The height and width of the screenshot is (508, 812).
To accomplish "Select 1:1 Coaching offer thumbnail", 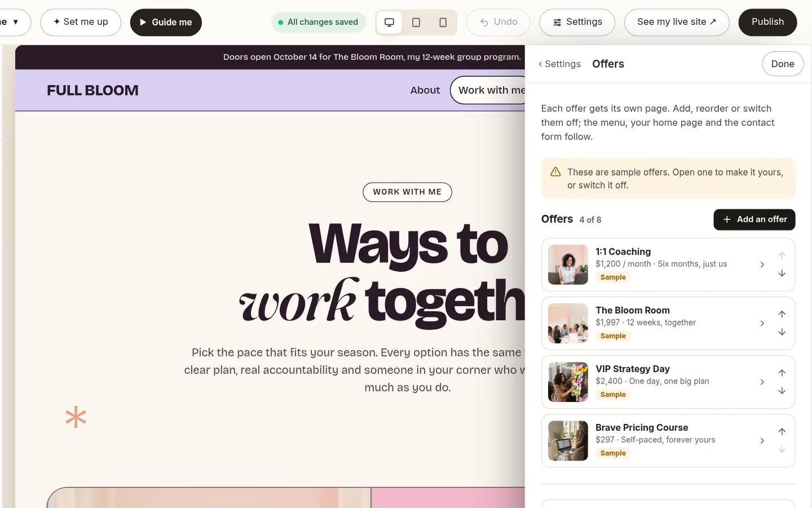I will tap(568, 265).
